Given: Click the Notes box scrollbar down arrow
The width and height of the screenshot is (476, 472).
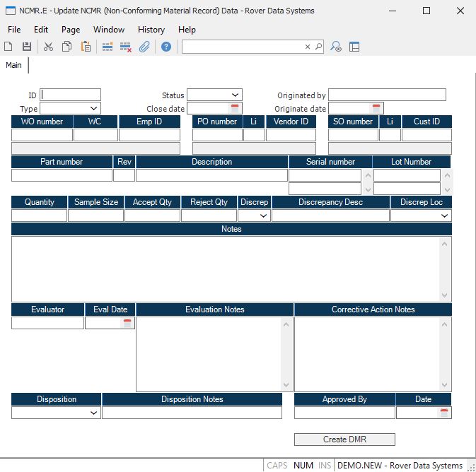Looking at the screenshot, I should point(445,295).
